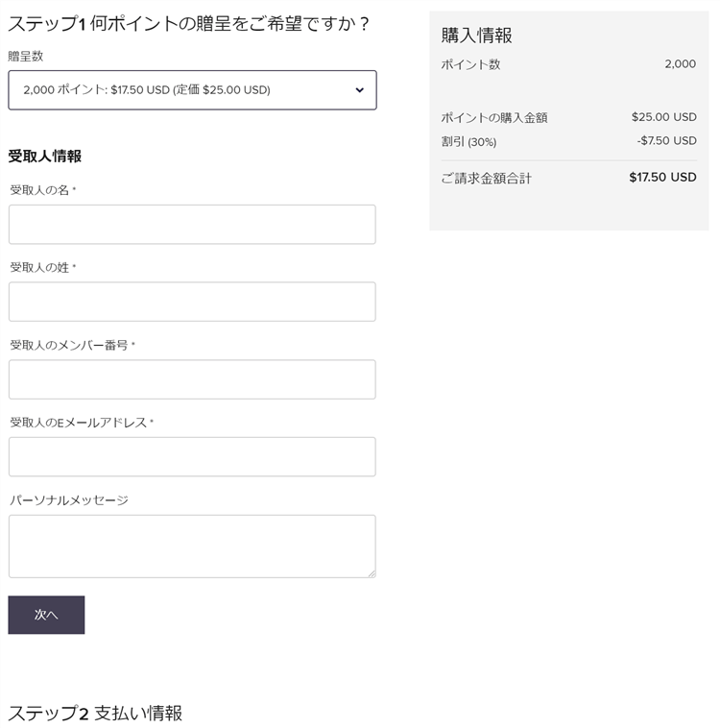
Task: Select the 受取人のメンバー番号 field
Action: [192, 379]
